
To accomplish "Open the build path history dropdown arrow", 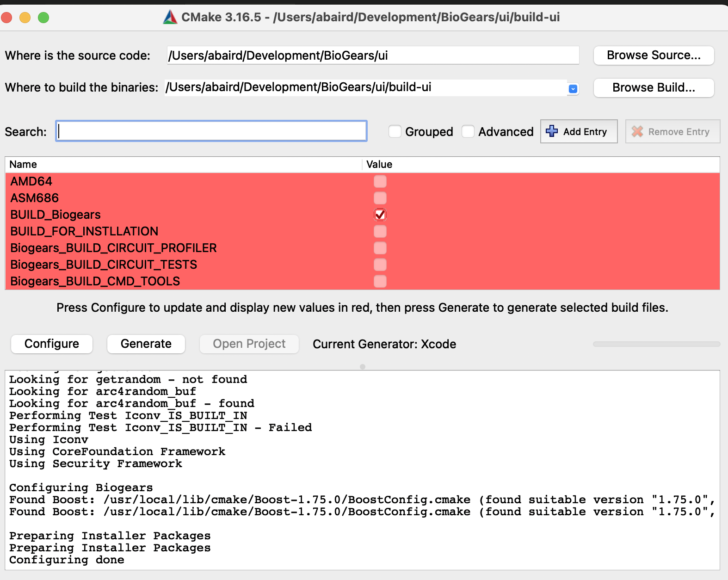I will pyautogui.click(x=573, y=89).
